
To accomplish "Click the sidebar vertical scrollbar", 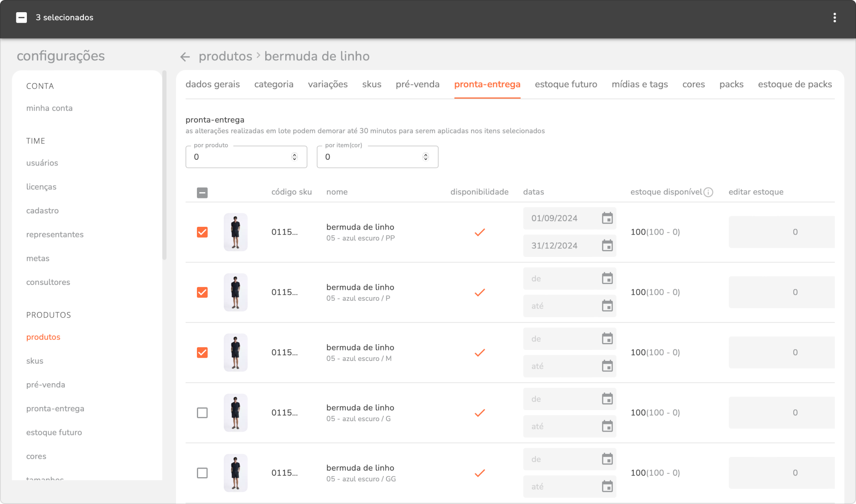I will [164, 165].
